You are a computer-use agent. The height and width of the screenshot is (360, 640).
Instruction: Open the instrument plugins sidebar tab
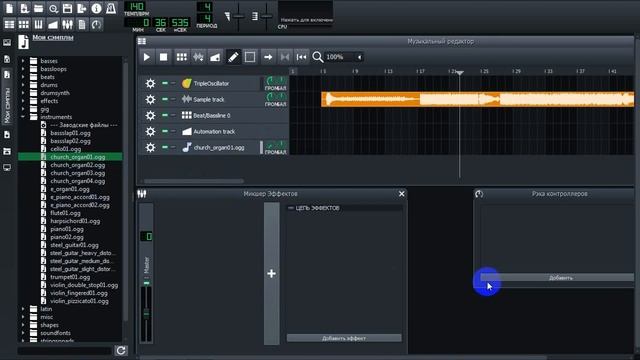coord(7,42)
